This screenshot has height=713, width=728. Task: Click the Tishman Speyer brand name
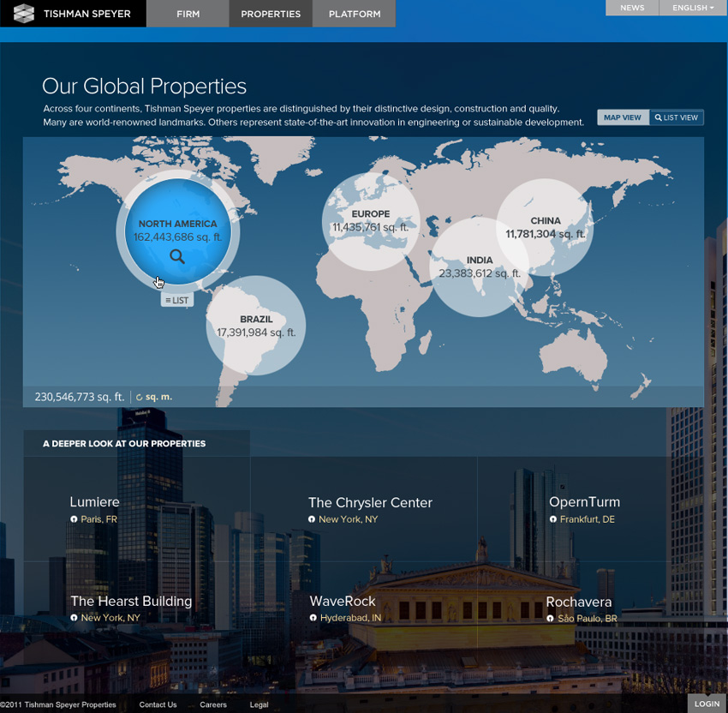(x=87, y=14)
